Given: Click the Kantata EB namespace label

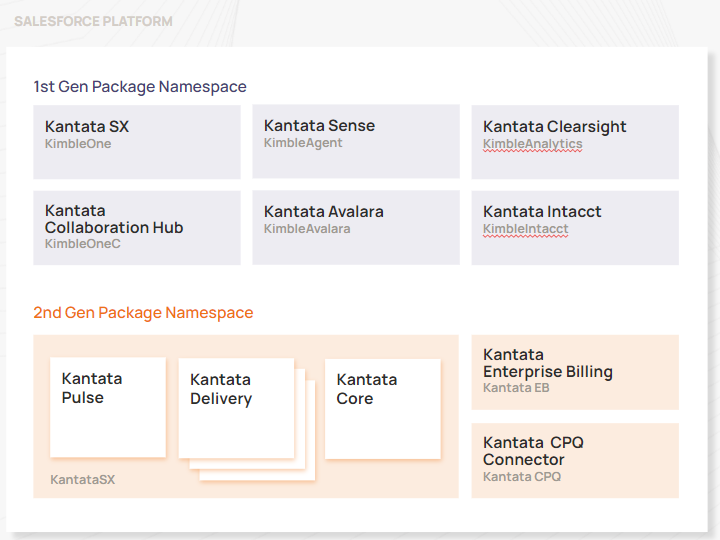Looking at the screenshot, I should tap(516, 388).
